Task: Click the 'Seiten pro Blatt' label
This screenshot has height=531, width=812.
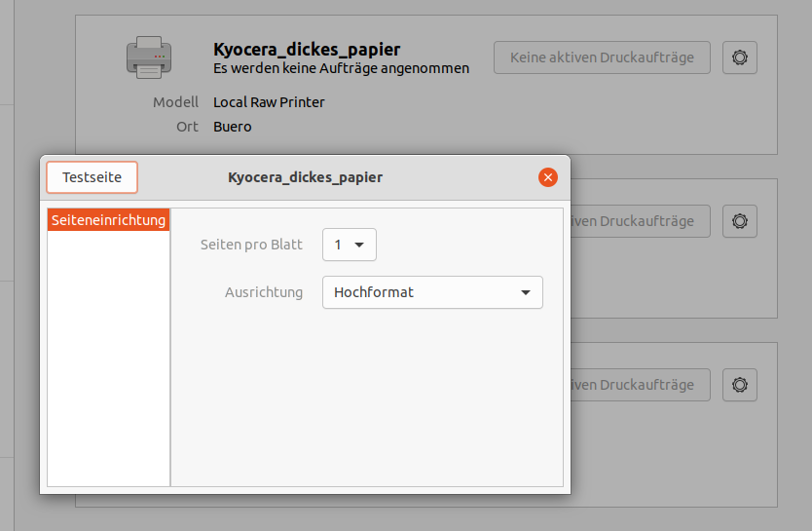Action: pos(251,245)
